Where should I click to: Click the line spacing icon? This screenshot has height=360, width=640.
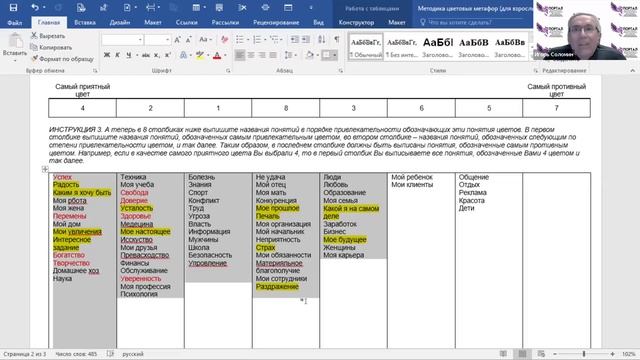pos(288,55)
